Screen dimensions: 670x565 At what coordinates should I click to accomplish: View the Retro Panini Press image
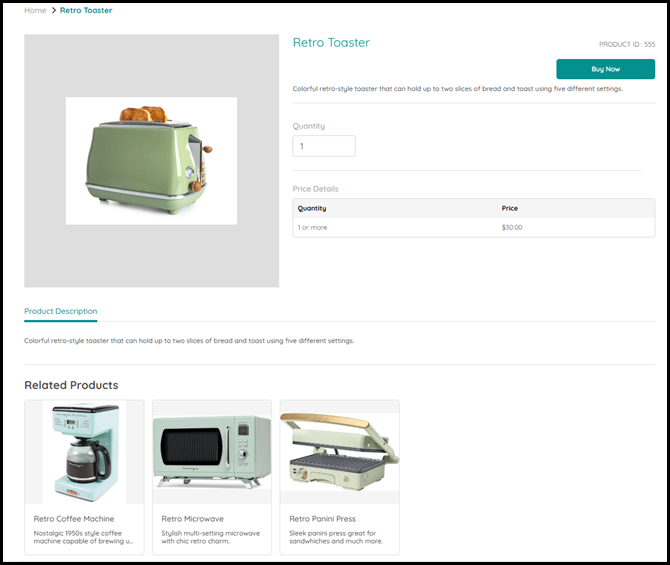click(x=339, y=452)
